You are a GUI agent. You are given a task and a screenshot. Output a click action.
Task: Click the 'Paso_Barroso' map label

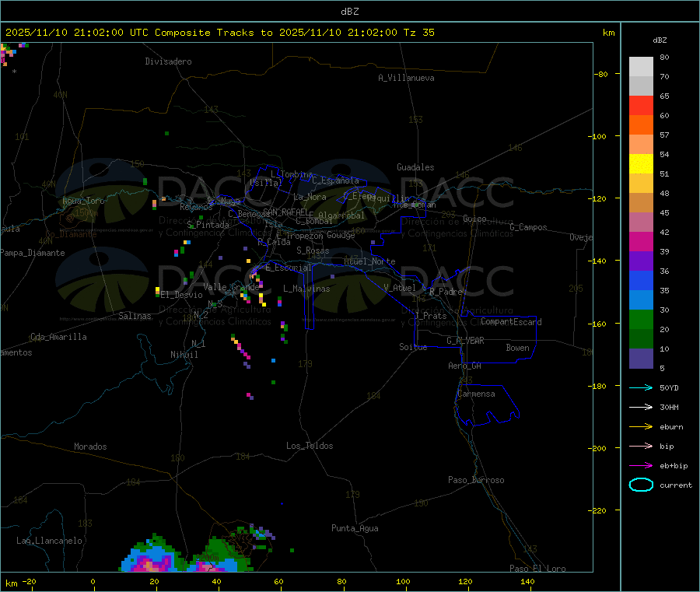tap(476, 480)
